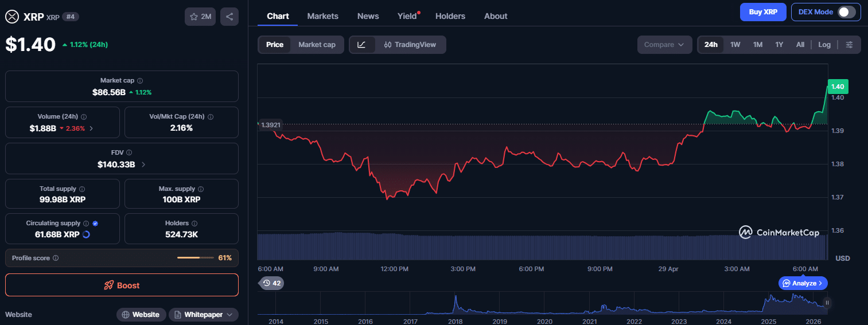Click pause icon on timeline range handle
Viewport: 868px width, 325px height.
(x=827, y=303)
